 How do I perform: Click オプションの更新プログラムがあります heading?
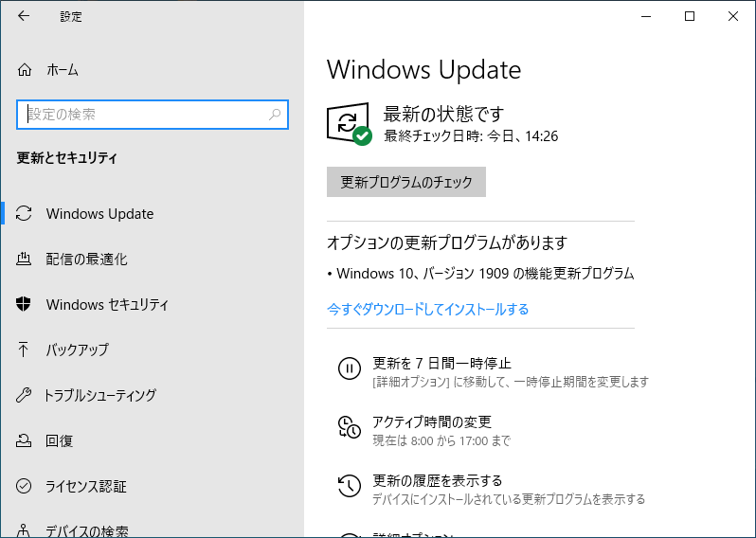(x=447, y=242)
